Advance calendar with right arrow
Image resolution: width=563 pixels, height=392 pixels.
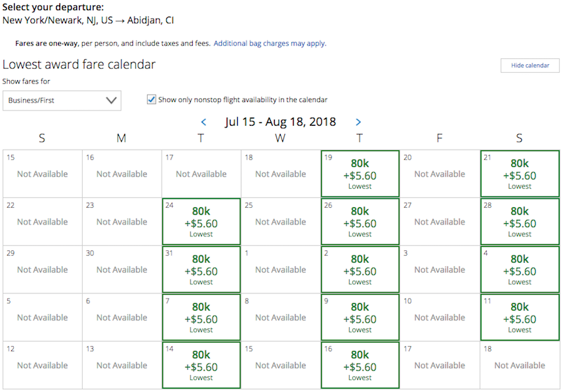point(358,122)
